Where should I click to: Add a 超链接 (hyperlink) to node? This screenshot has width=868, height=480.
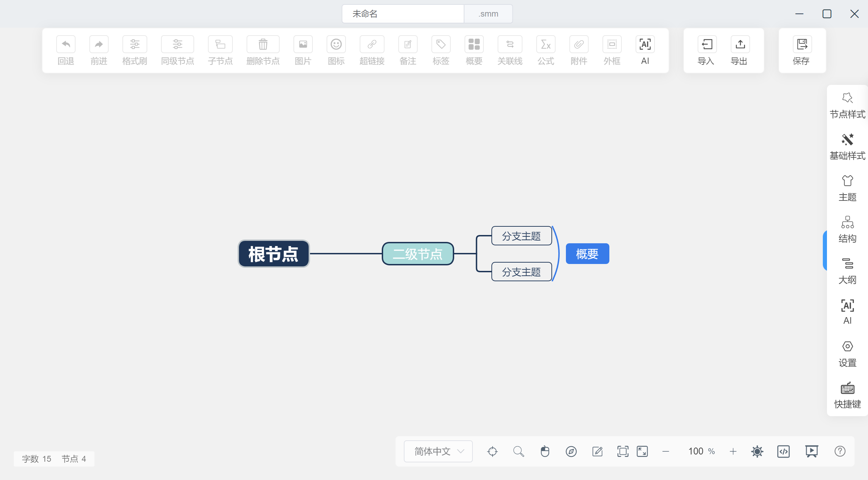click(x=372, y=50)
